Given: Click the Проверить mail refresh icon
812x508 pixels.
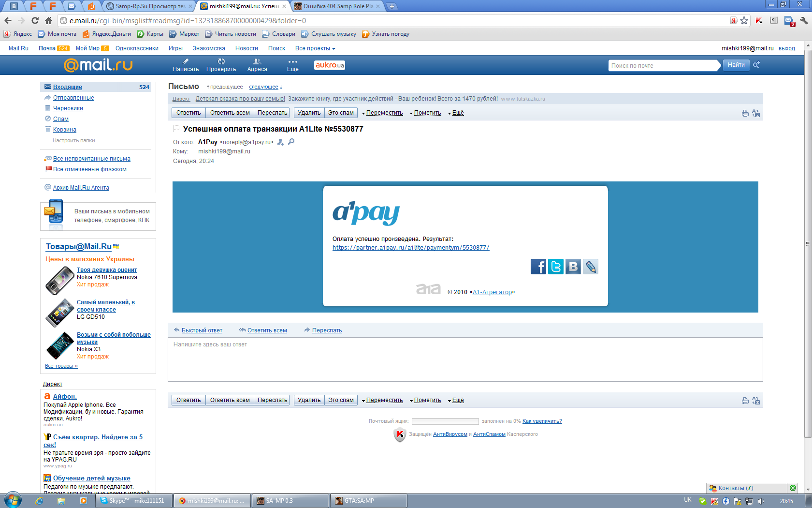Looking at the screenshot, I should tap(221, 61).
